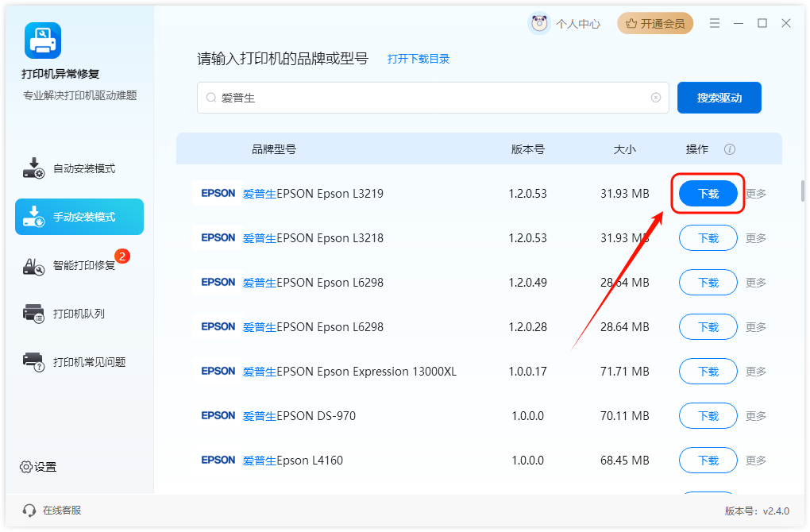Click EPSON logo in Expression 13000XL row
The image size is (810, 532).
pyautogui.click(x=218, y=371)
